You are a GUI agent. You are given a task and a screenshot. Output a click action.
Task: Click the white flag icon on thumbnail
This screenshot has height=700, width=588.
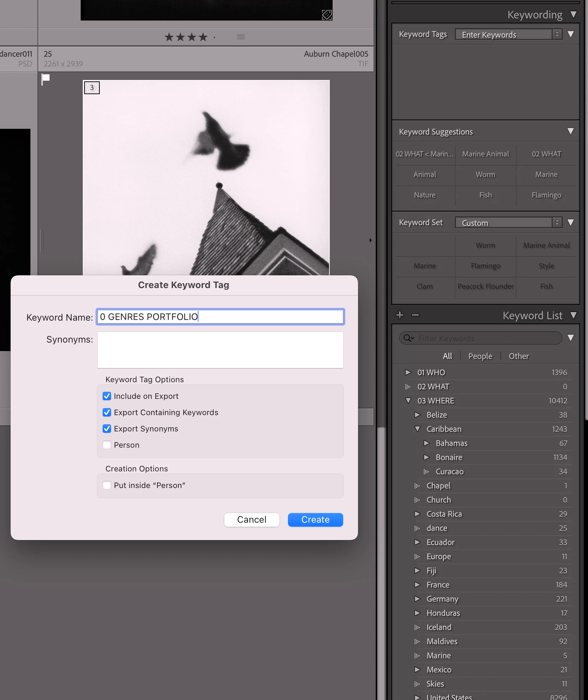45,79
